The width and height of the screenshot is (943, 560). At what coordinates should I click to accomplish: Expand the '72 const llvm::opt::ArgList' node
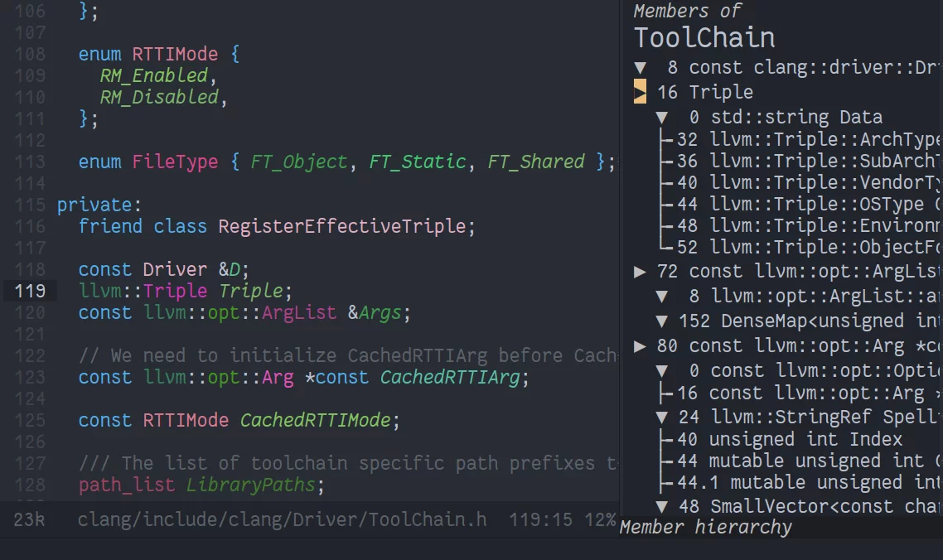pyautogui.click(x=640, y=272)
